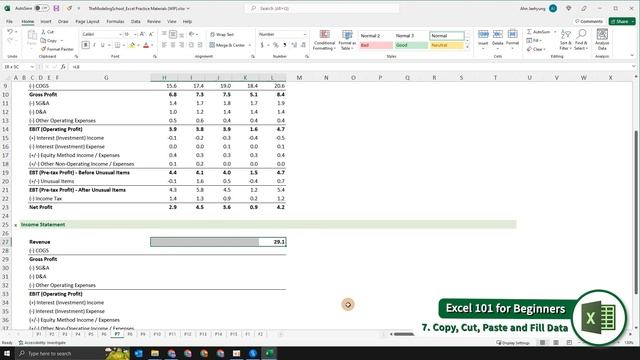Switch to the Page Layout tab
Screen dimensions: 640x360
[x=87, y=21]
